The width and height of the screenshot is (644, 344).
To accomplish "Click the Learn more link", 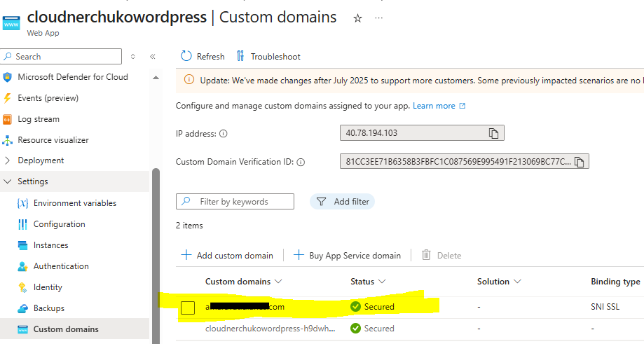I will [439, 106].
